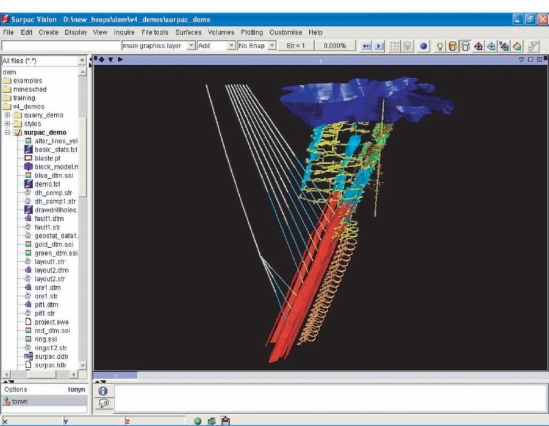
Task: Open the Surfaces menu
Action: coord(188,32)
